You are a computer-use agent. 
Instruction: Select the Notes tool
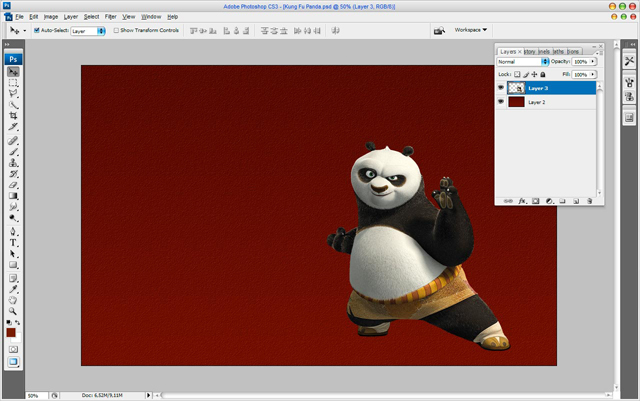click(13, 278)
